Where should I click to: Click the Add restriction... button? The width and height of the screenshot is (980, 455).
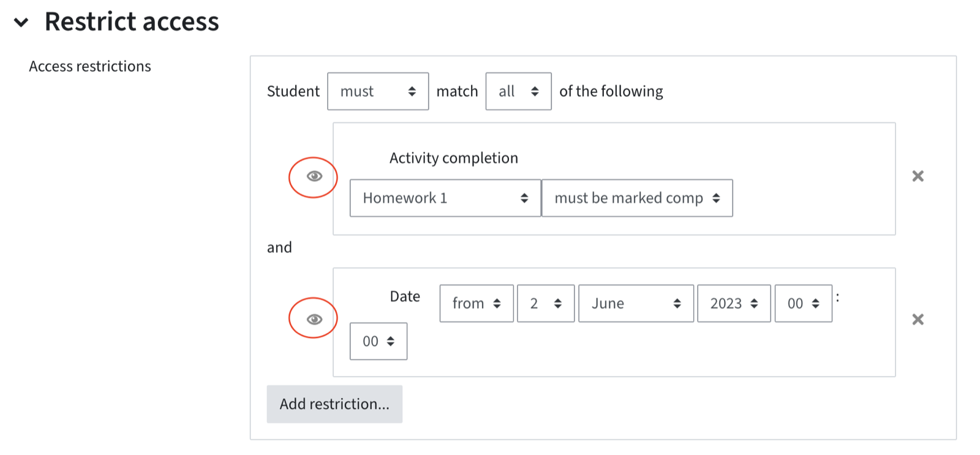coord(334,404)
